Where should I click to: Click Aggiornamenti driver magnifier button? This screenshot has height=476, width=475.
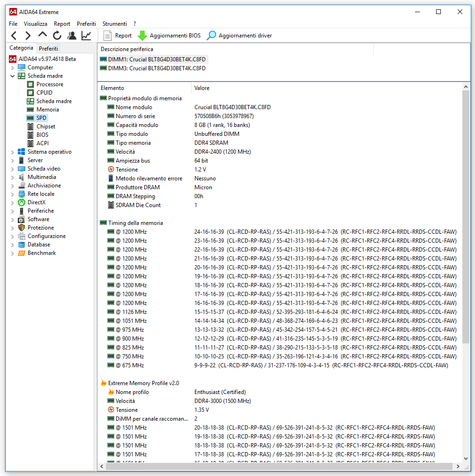239,36
